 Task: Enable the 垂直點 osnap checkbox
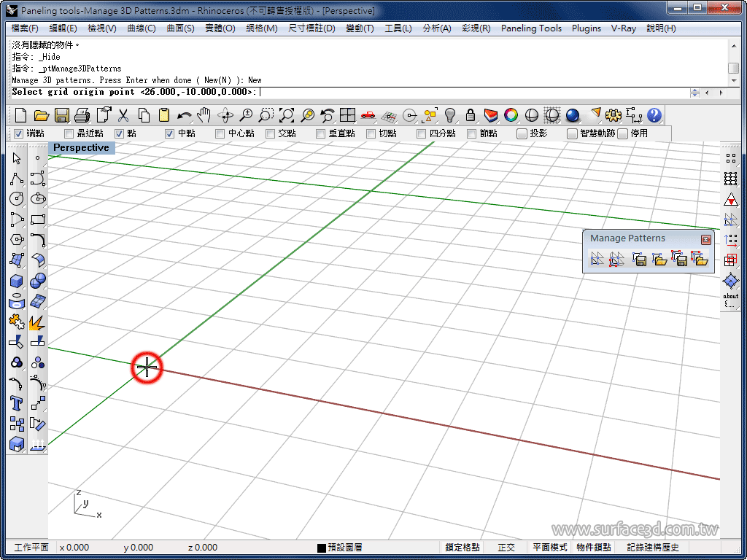(321, 134)
